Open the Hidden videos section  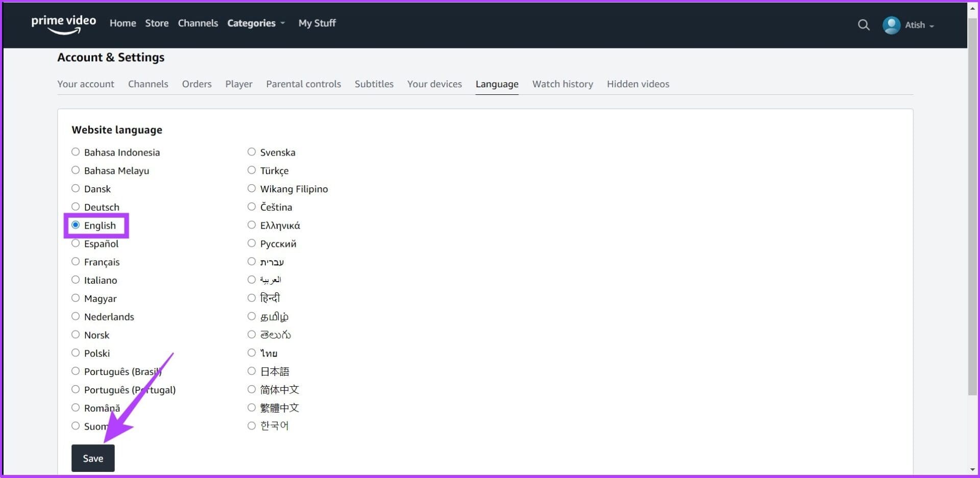(x=638, y=84)
